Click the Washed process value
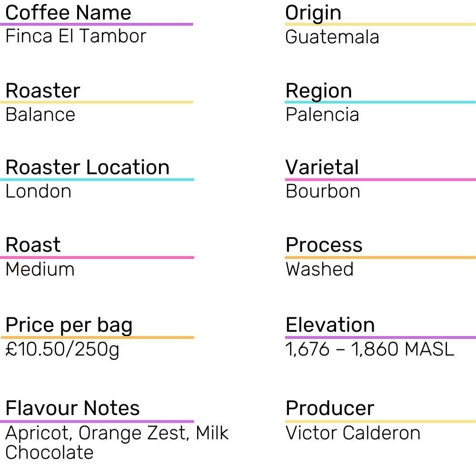 (x=319, y=269)
